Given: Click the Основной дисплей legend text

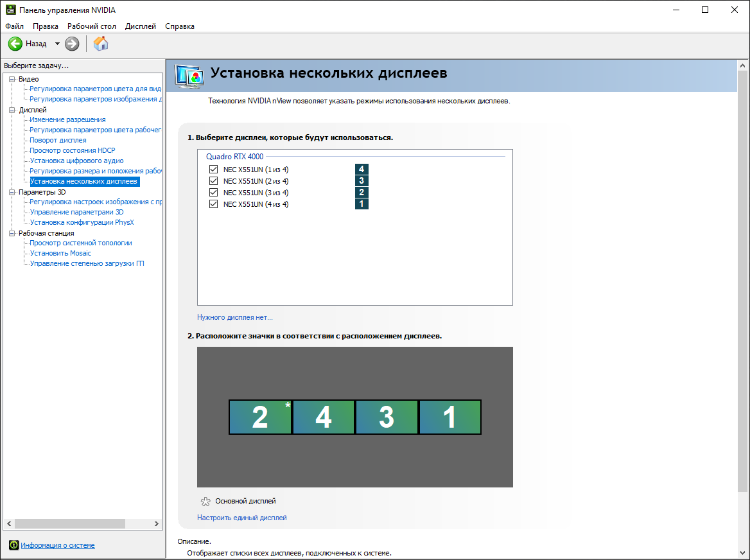Looking at the screenshot, I should [245, 501].
